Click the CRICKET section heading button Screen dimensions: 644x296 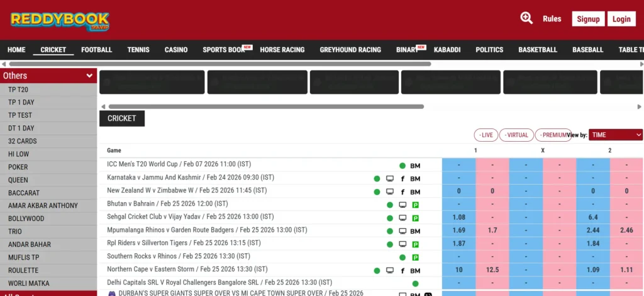[122, 118]
